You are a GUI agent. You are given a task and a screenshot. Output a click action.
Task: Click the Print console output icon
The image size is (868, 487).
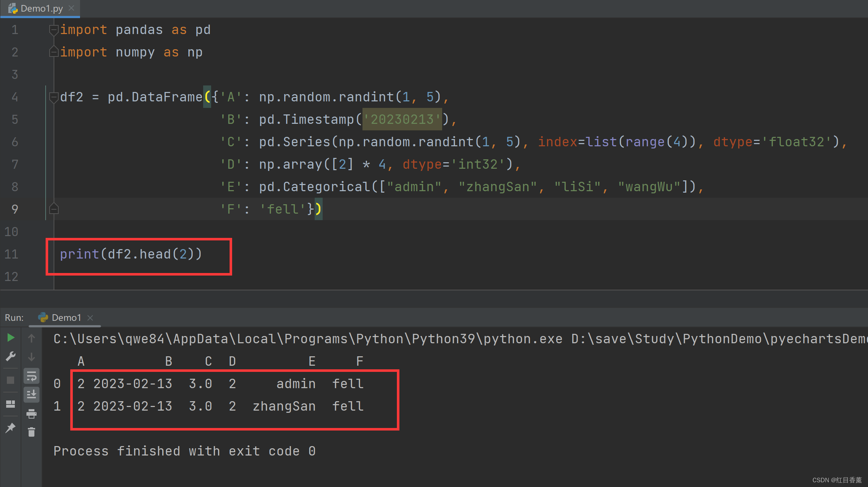(32, 413)
